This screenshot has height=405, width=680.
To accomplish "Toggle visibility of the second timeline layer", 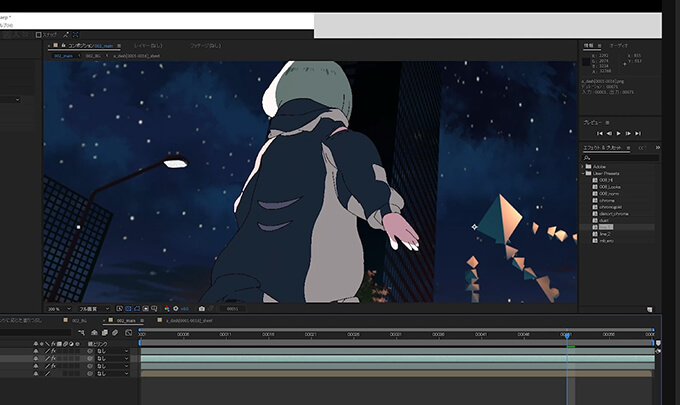I will [37, 358].
